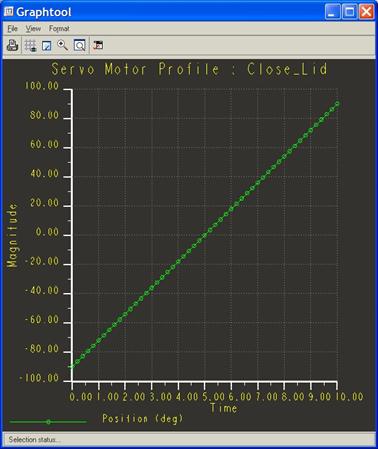Image resolution: width=378 pixels, height=449 pixels.
Task: Click the curve data point at time 10.00
Action: 337,104
